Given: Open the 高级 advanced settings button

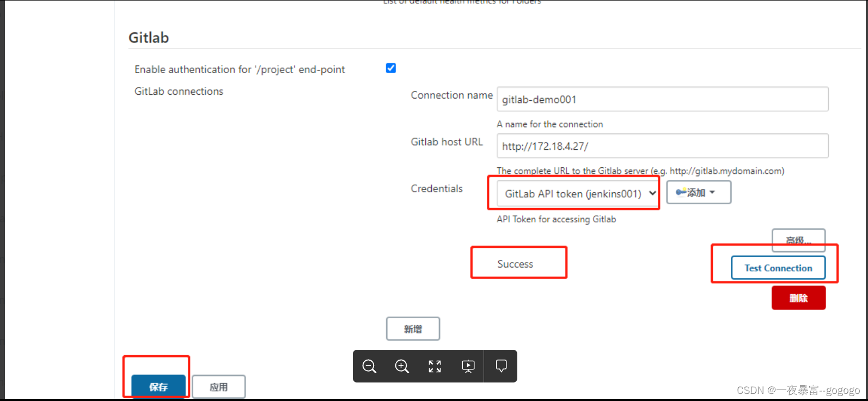Looking at the screenshot, I should [x=798, y=240].
